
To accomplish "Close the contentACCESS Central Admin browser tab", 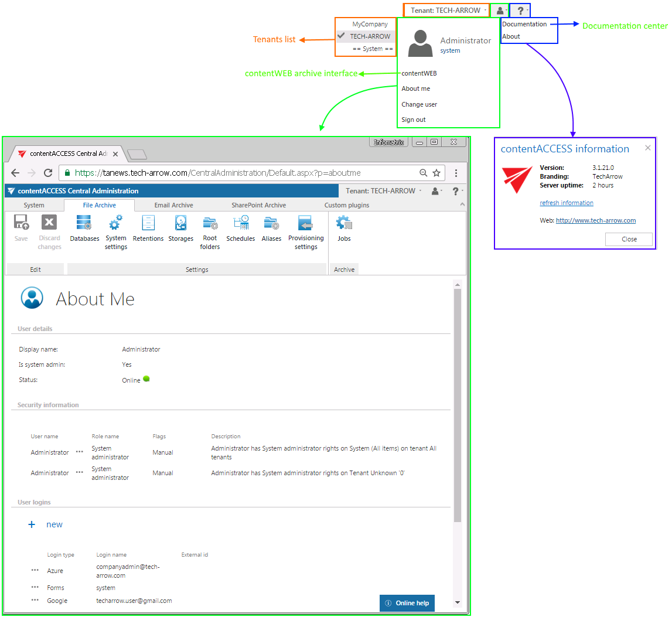I will coord(115,154).
